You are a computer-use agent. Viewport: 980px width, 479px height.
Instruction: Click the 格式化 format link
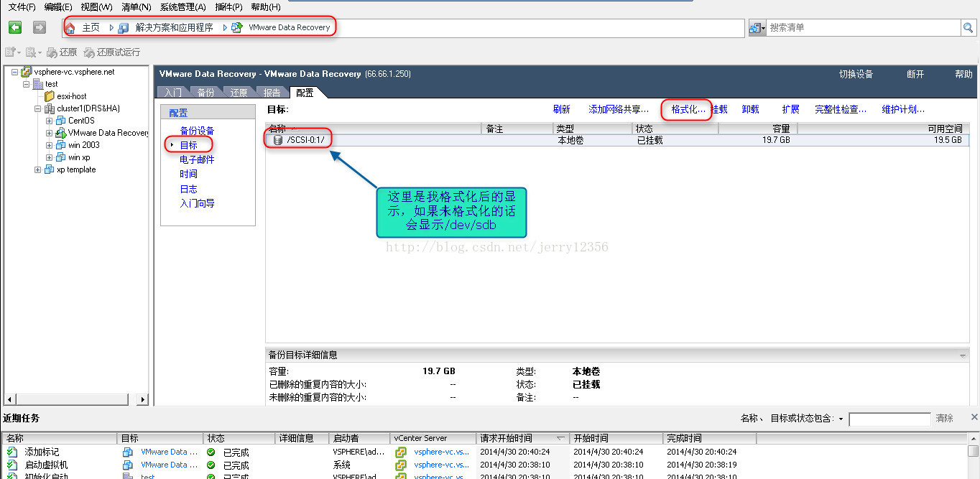tap(688, 109)
